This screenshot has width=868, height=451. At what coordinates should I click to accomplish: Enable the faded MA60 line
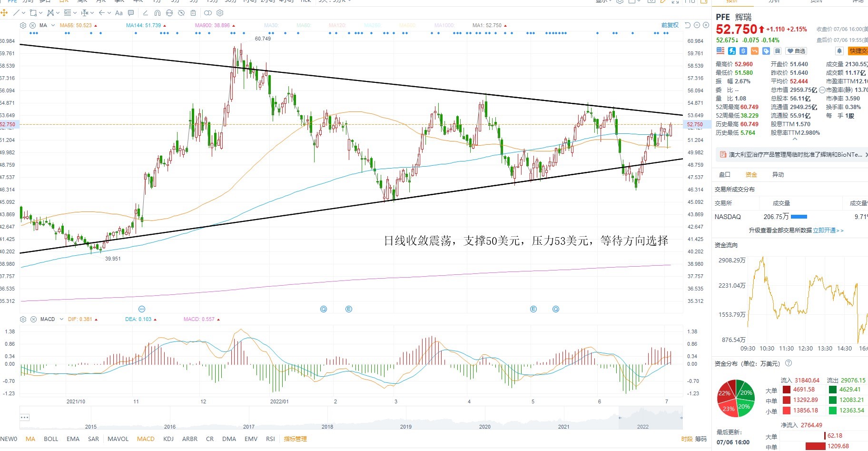point(304,25)
